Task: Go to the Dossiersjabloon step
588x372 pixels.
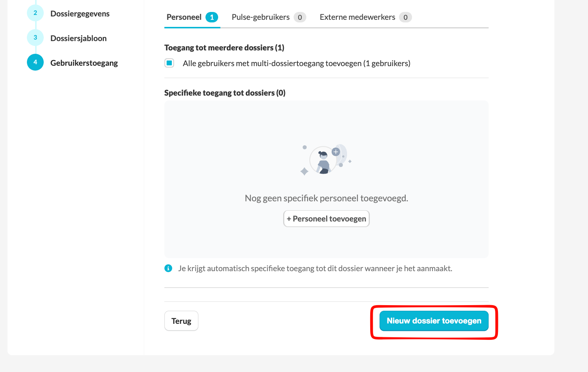Action: click(78, 38)
